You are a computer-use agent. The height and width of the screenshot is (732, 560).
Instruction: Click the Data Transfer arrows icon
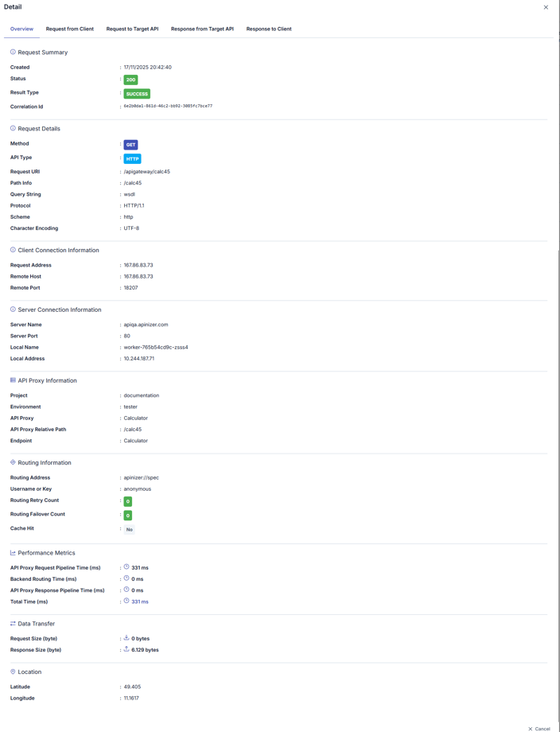(13, 624)
